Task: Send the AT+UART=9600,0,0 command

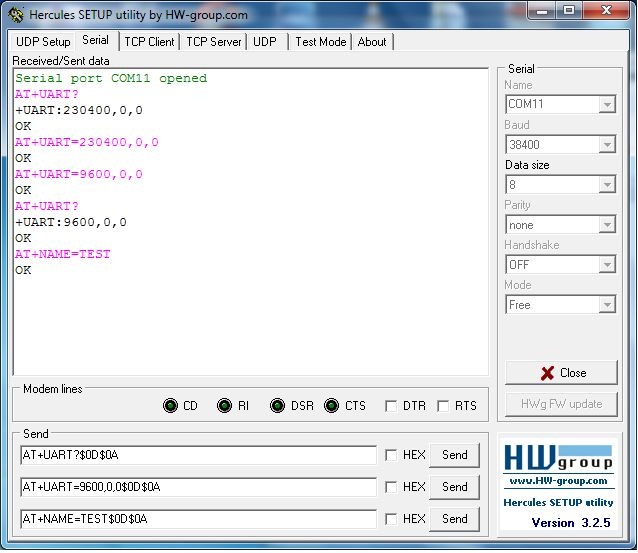Action: (454, 487)
